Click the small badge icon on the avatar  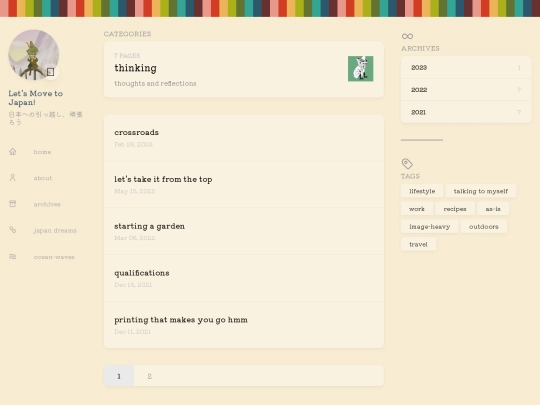tap(51, 72)
